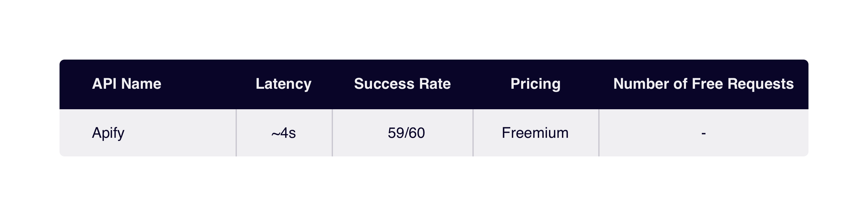This screenshot has height=216, width=868.
Task: Select the 59/60 success rate value
Action: tap(406, 133)
